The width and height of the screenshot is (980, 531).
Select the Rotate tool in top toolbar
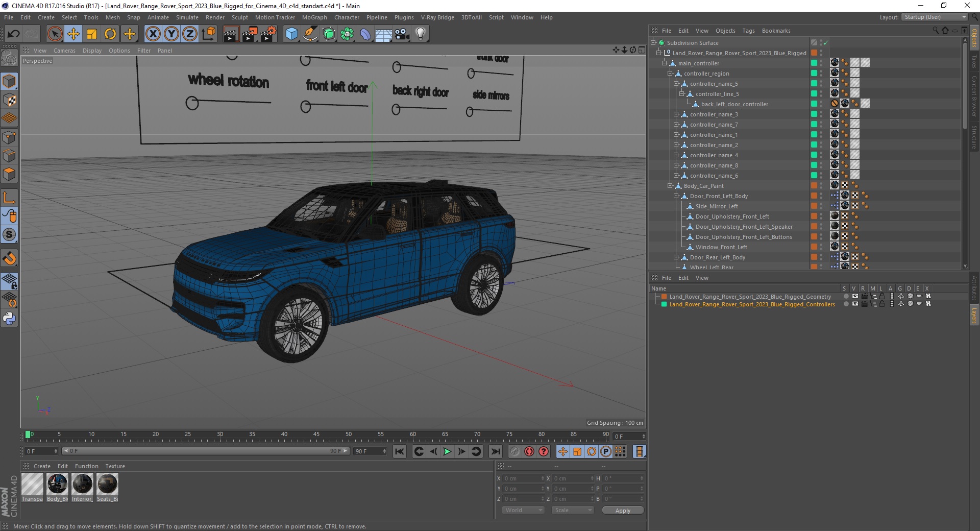(x=110, y=34)
